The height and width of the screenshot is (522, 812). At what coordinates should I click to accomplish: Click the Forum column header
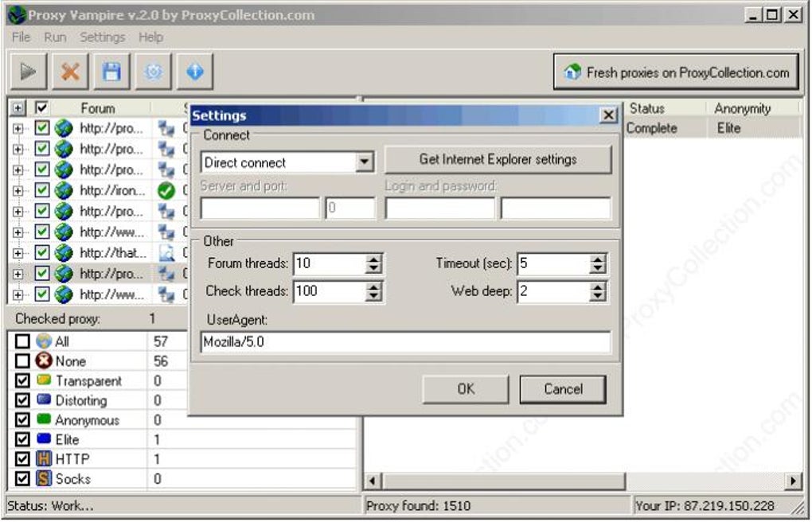click(99, 108)
